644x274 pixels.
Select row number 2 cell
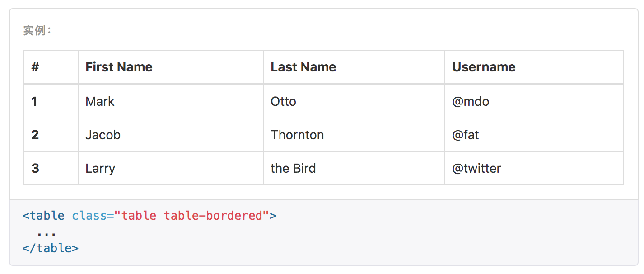point(51,135)
